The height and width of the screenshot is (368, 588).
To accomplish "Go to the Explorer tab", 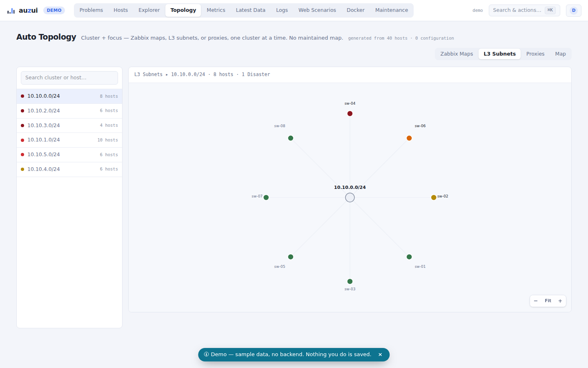I will 149,10.
